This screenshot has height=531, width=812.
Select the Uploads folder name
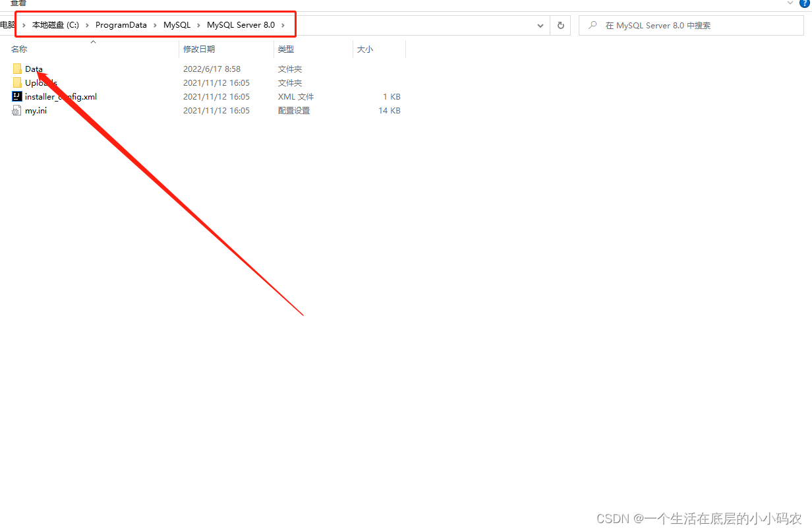pos(41,82)
